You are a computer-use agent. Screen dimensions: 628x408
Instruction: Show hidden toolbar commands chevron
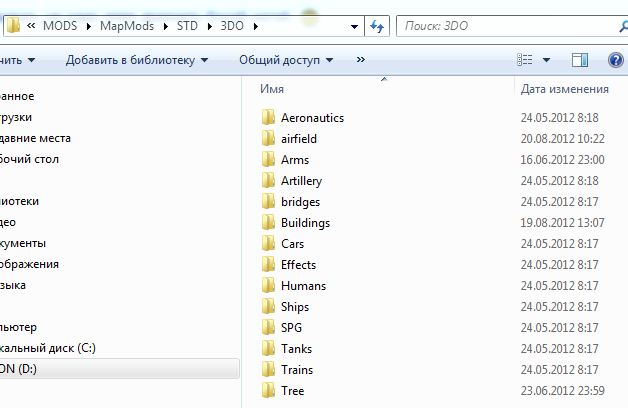[360, 60]
